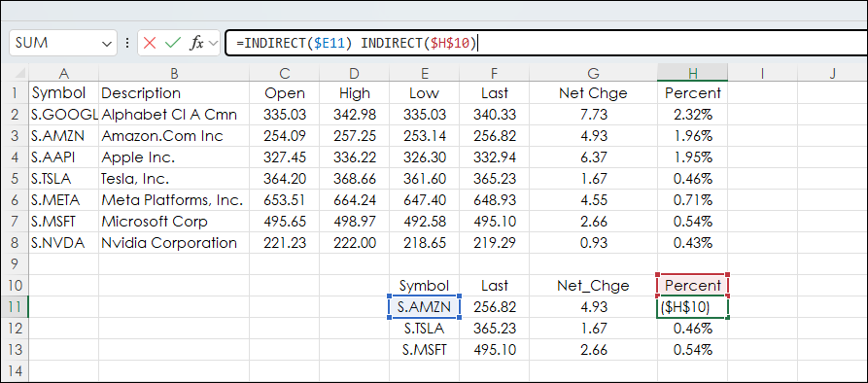The image size is (868, 383).
Task: Click the lookup Percent 0.54% in H13
Action: [x=692, y=349]
